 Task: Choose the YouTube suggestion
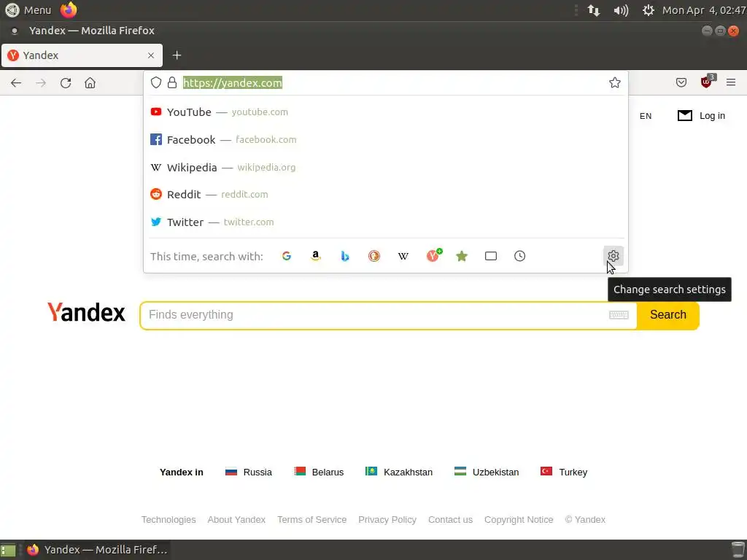coord(386,112)
